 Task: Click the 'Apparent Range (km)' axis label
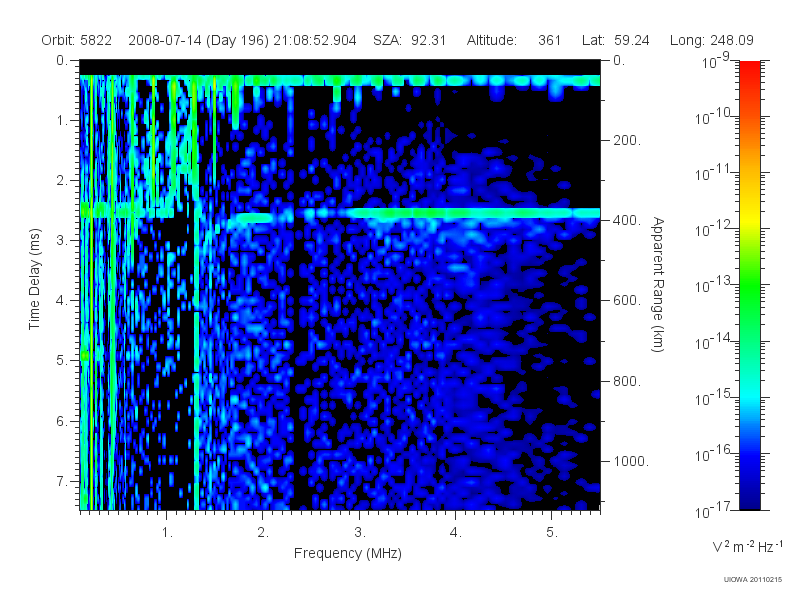point(658,284)
